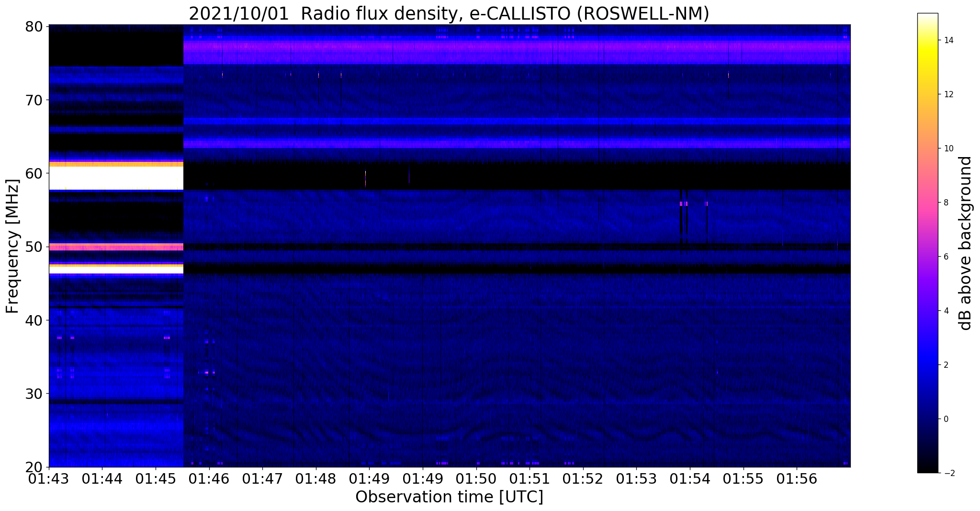The height and width of the screenshot is (511, 980).
Task: Click the 01:54 time tick label
Action: point(690,479)
